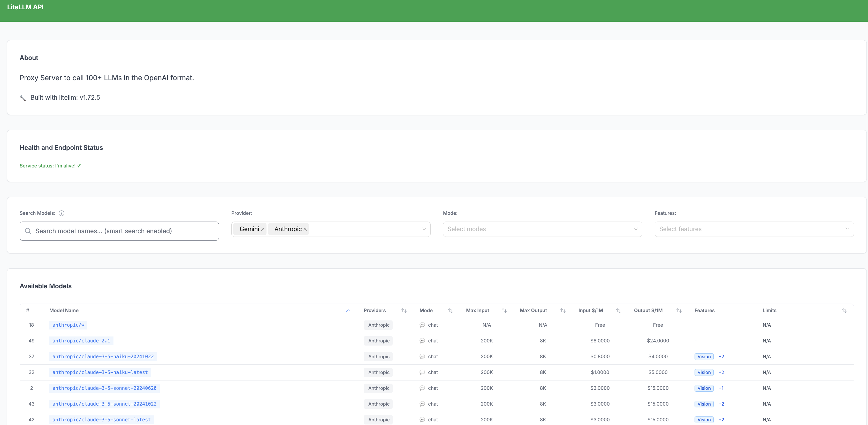Viewport: 868px width, 425px height.
Task: Sort by Max Output arrows icon
Action: pyautogui.click(x=563, y=310)
